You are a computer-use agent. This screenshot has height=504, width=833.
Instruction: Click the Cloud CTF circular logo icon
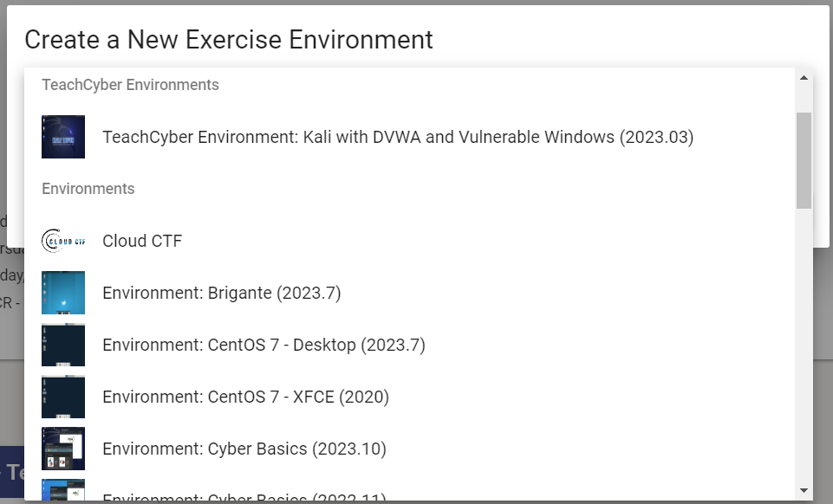[x=63, y=240]
